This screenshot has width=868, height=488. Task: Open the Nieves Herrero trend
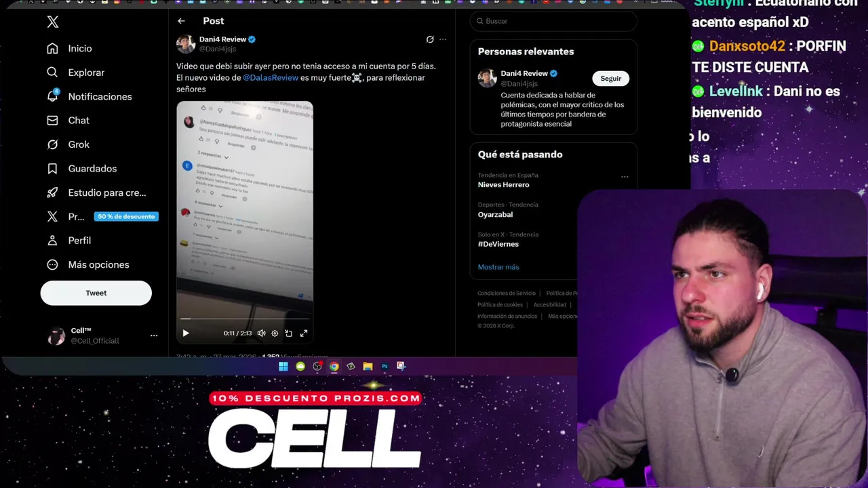pyautogui.click(x=503, y=184)
